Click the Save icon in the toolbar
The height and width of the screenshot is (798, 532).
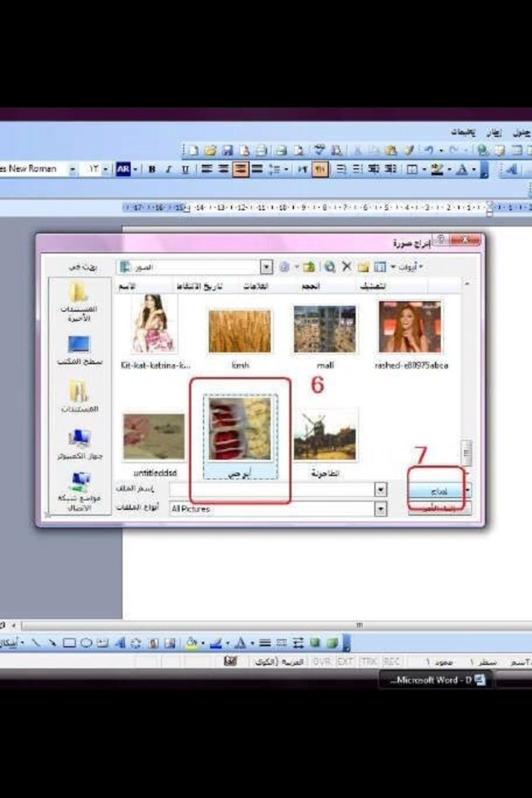[227, 150]
